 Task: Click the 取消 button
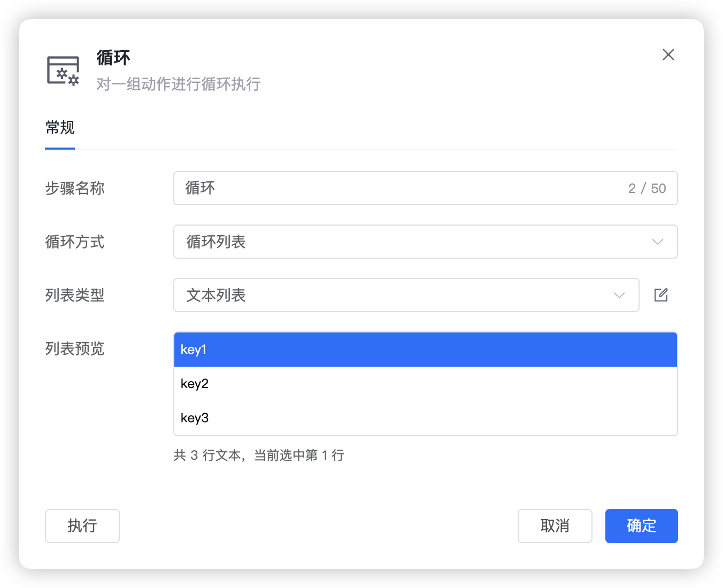[555, 526]
